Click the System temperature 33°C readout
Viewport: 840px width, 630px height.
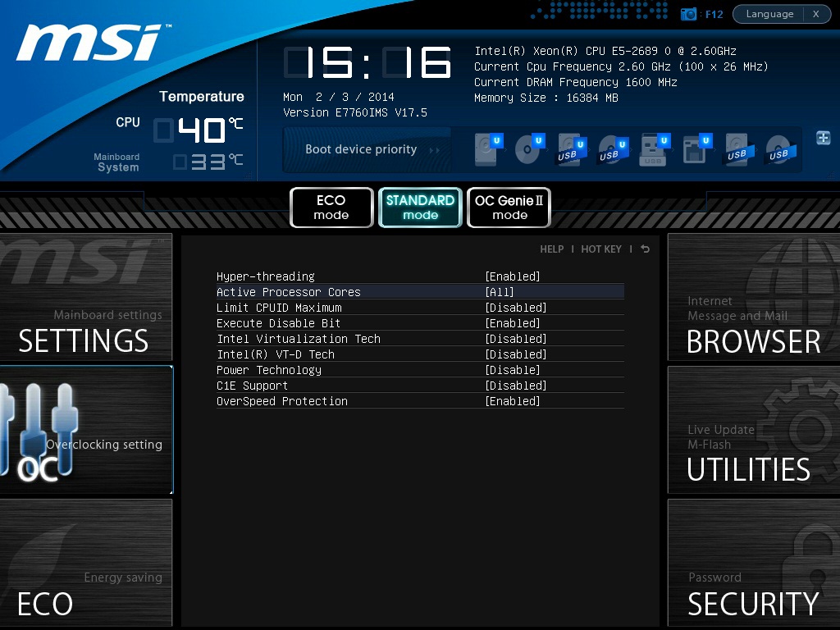click(208, 162)
